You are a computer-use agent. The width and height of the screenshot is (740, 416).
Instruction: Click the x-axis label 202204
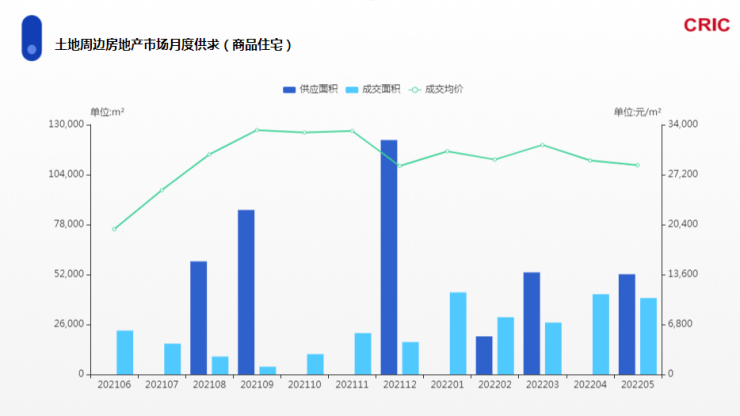coord(590,385)
